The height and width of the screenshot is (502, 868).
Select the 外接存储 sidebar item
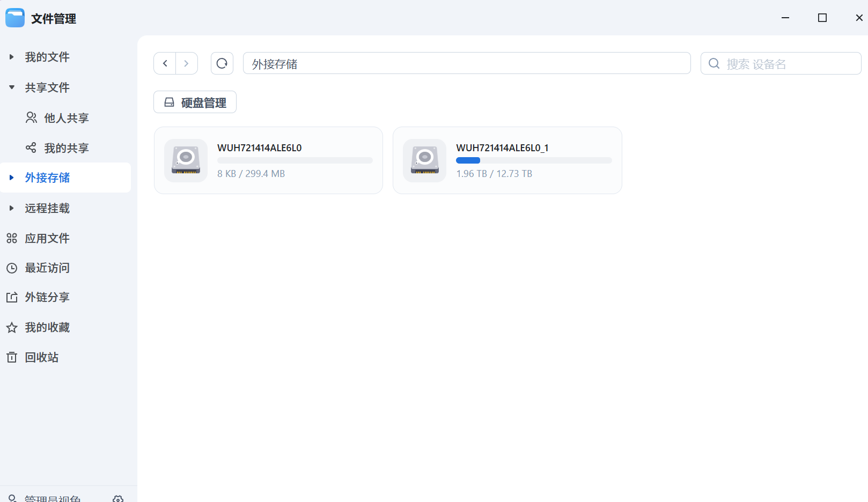[65, 178]
